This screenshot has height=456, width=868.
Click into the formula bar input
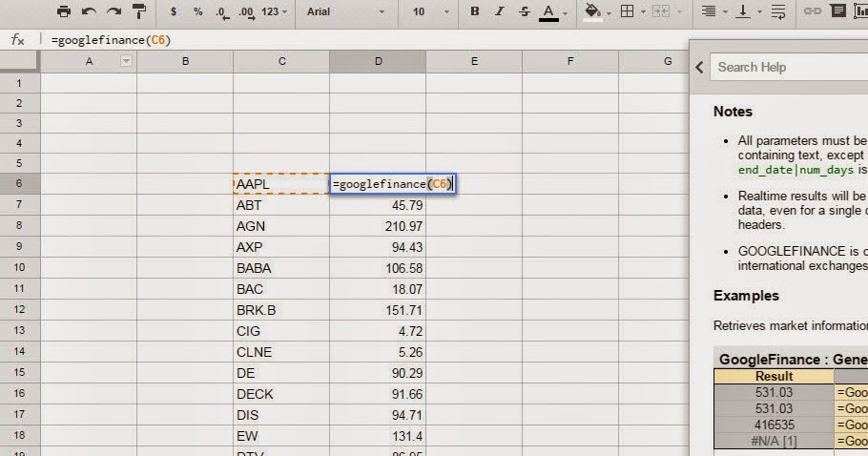pos(365,40)
